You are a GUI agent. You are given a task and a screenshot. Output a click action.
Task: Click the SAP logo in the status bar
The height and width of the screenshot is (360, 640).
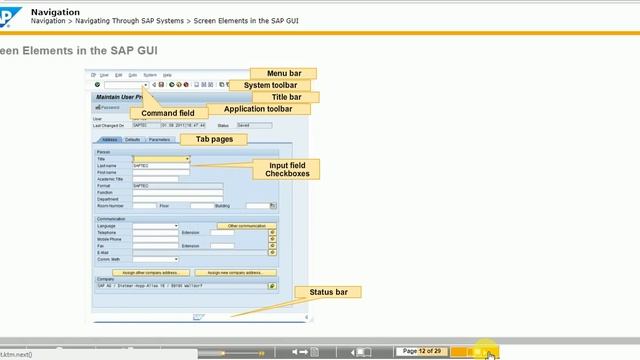(x=199, y=317)
